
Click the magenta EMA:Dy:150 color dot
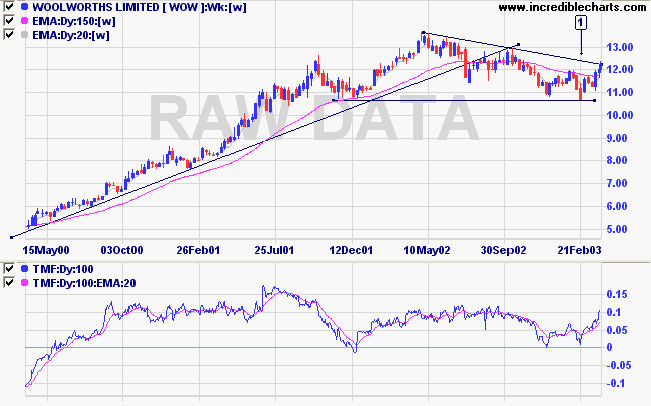(x=24, y=21)
